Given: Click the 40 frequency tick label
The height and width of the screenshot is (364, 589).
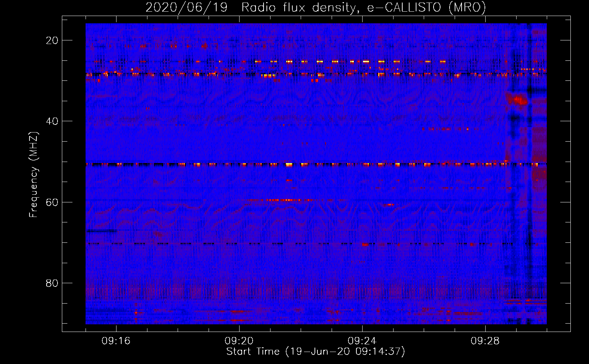Looking at the screenshot, I should coord(52,121).
